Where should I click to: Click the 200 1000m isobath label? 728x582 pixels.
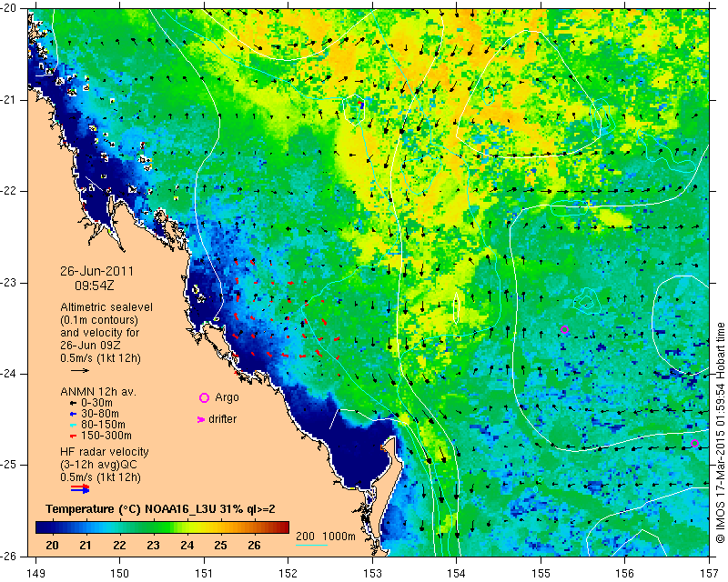point(326,536)
